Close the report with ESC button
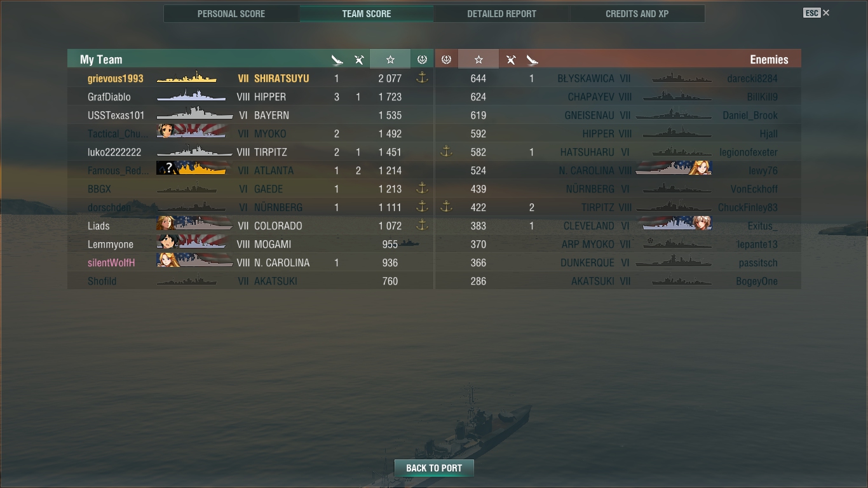Viewport: 868px width, 488px height. 817,13
